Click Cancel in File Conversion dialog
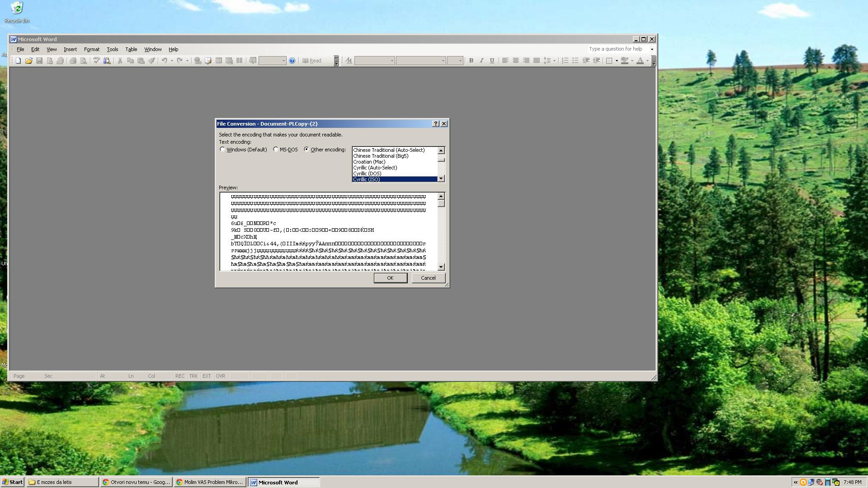Viewport: 868px width, 488px height. coord(428,278)
